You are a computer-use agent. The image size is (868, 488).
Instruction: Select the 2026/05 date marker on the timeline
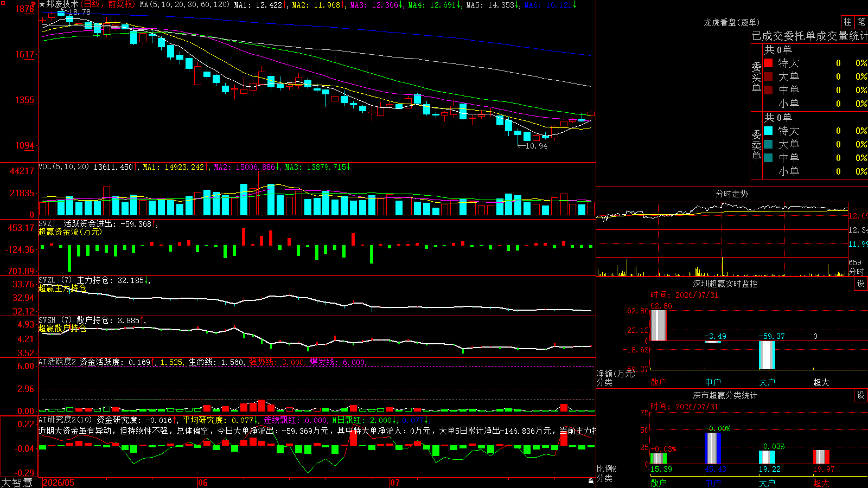point(59,483)
